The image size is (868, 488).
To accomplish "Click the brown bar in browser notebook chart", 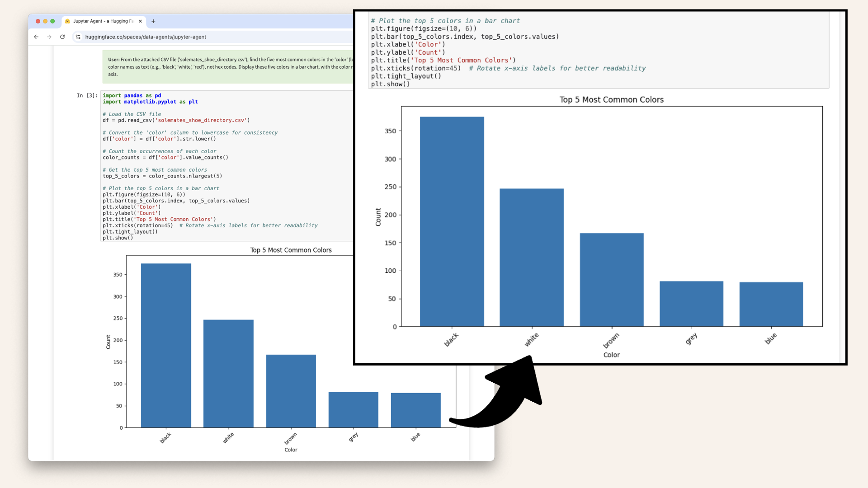I will [x=291, y=391].
